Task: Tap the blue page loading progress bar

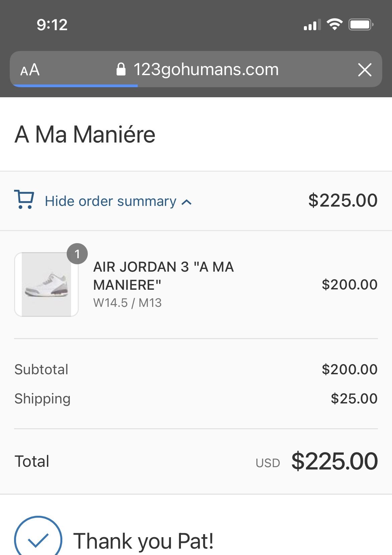Action: point(75,86)
